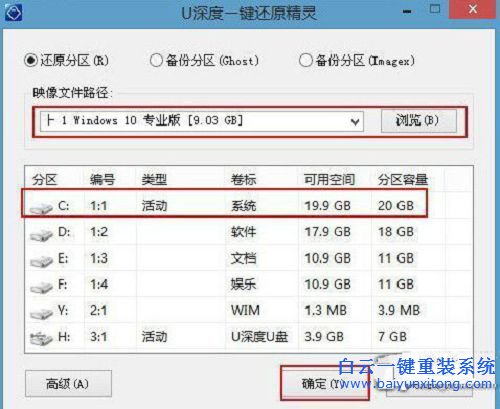
Task: Click the WIM volume label
Action: coord(245,311)
